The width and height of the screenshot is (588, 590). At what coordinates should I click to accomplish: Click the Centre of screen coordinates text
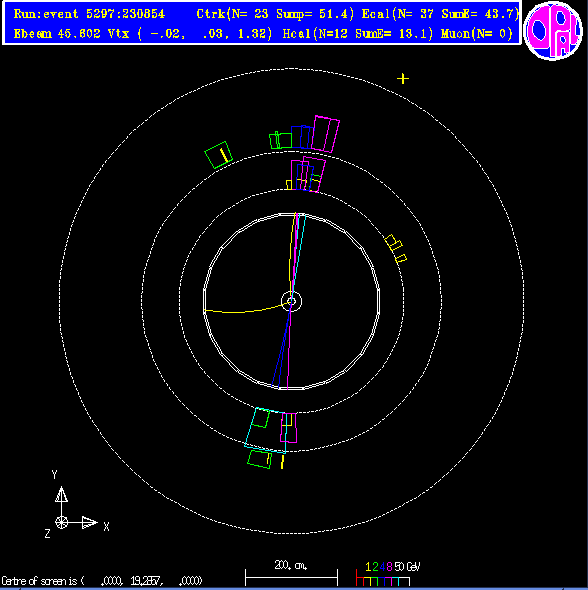click(x=102, y=581)
